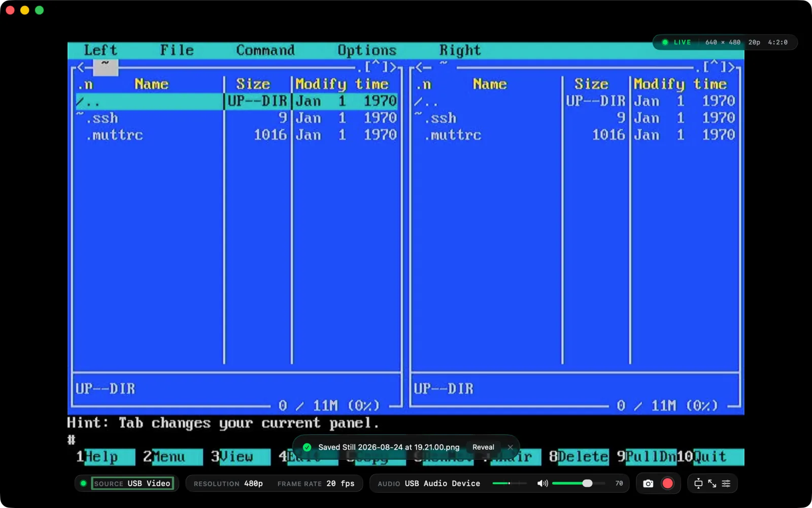
Task: Click the 8Delete function key
Action: click(x=579, y=457)
